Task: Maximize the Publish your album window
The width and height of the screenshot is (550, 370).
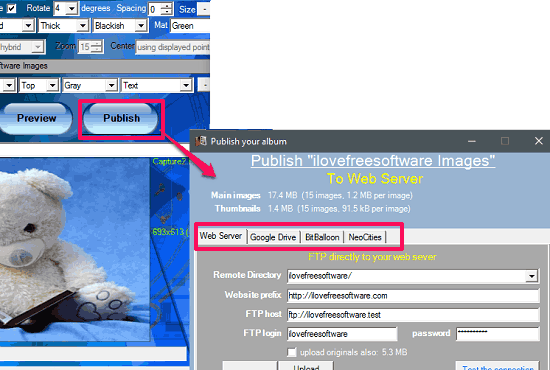Action: click(505, 141)
